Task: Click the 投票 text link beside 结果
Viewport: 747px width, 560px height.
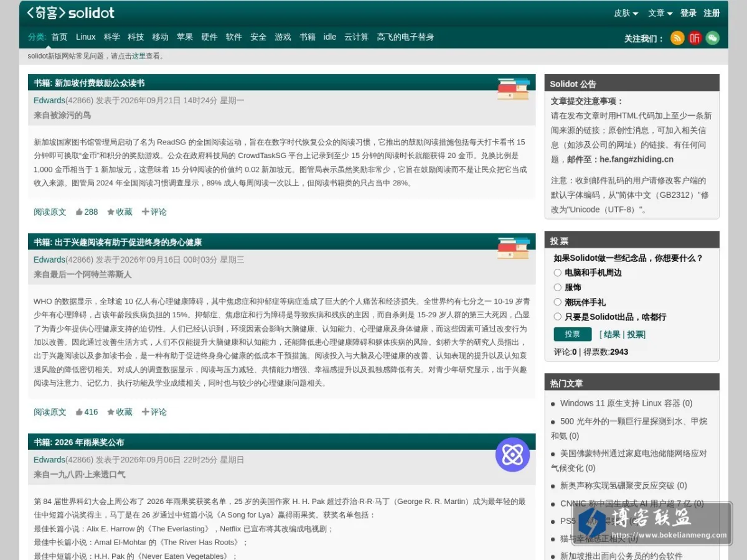Action: coord(636,334)
